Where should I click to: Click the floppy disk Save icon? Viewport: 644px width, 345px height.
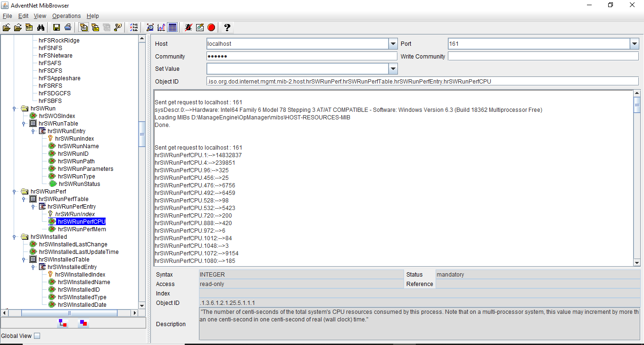[57, 27]
